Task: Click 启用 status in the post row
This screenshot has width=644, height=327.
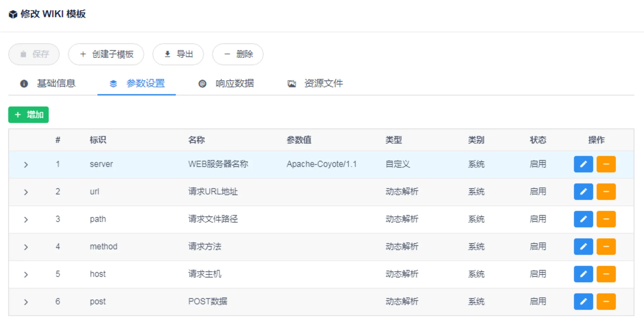Action: tap(538, 302)
